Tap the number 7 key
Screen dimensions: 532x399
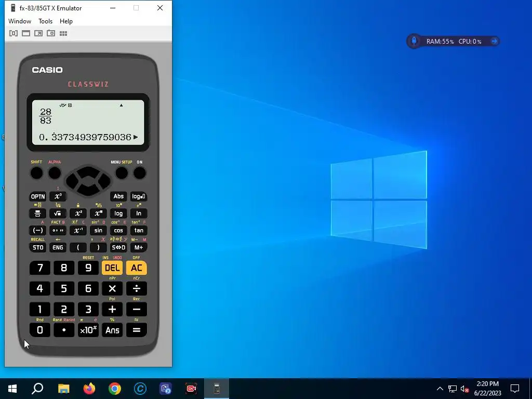pyautogui.click(x=39, y=268)
